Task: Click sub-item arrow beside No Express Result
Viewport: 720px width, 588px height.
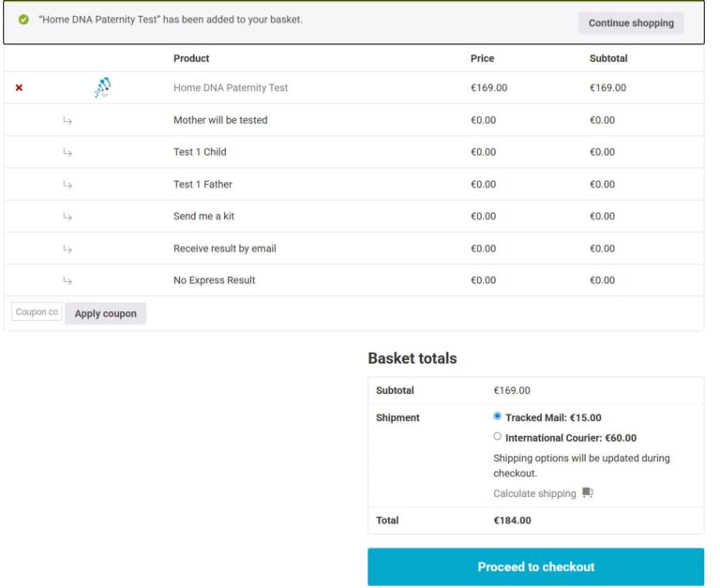Action: (x=67, y=280)
